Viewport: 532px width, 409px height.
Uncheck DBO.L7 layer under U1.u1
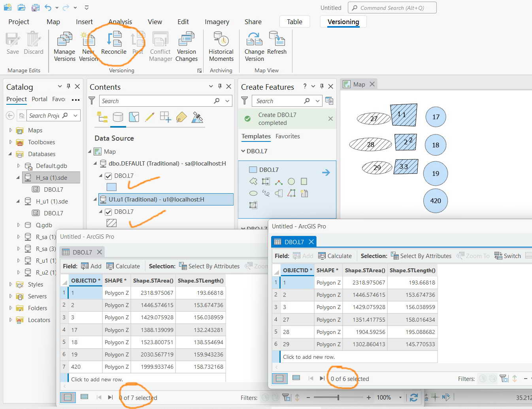point(108,212)
